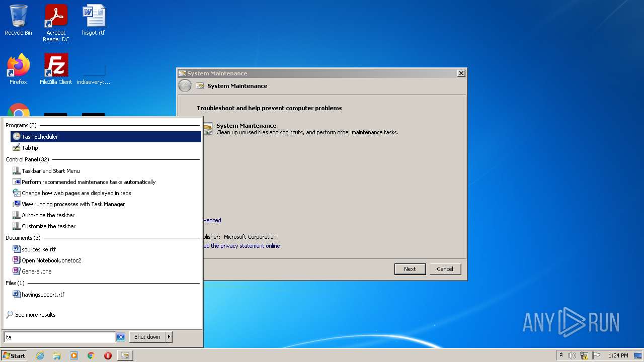Click the Advanced link in System Maintenance
Viewport: 644px width, 362px height.
(x=212, y=220)
